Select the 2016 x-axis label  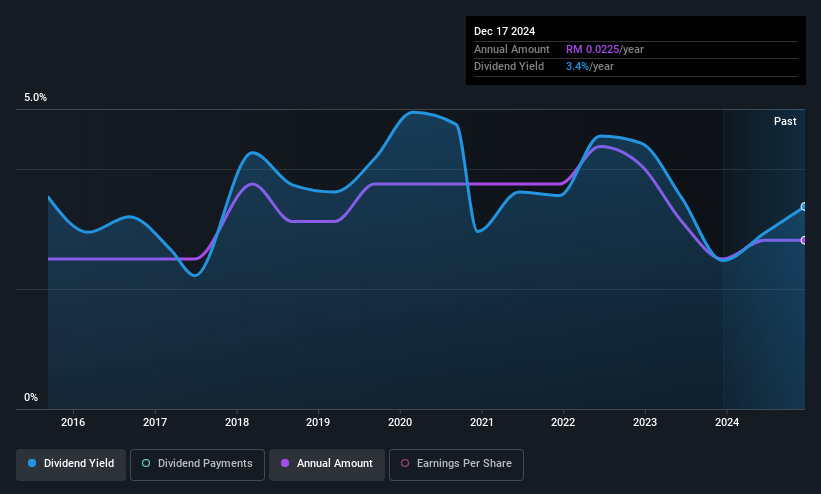pos(73,422)
